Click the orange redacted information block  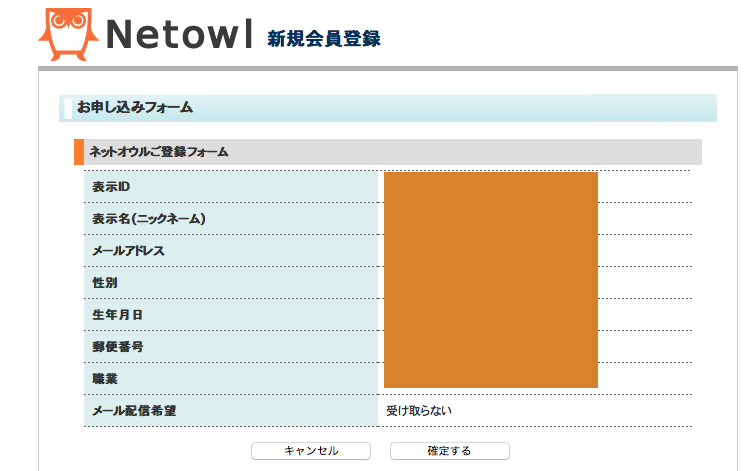click(491, 280)
